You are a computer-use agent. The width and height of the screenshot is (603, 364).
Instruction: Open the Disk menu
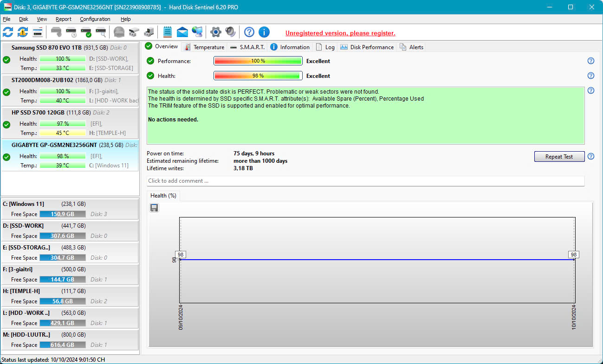pyautogui.click(x=24, y=19)
